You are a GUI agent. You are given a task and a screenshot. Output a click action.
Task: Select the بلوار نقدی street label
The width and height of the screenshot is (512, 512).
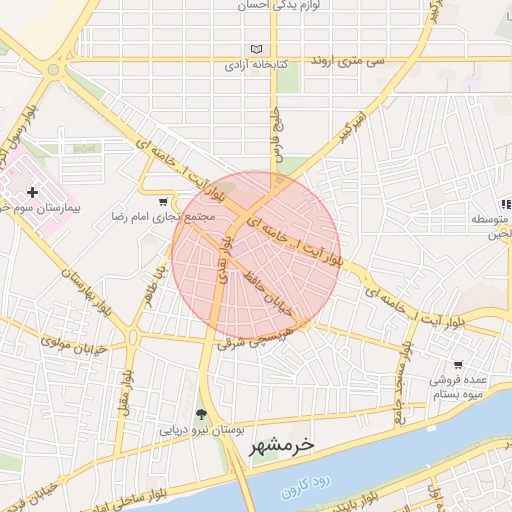click(x=224, y=260)
